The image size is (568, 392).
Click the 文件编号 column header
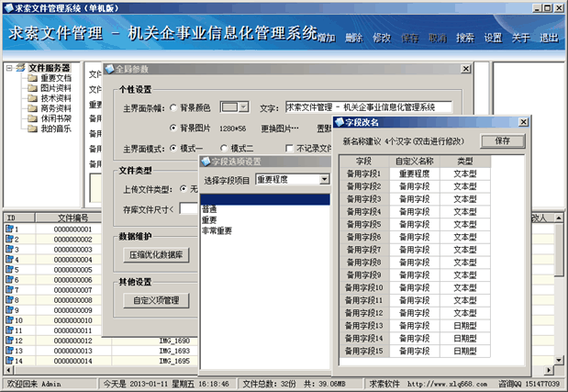(73, 218)
